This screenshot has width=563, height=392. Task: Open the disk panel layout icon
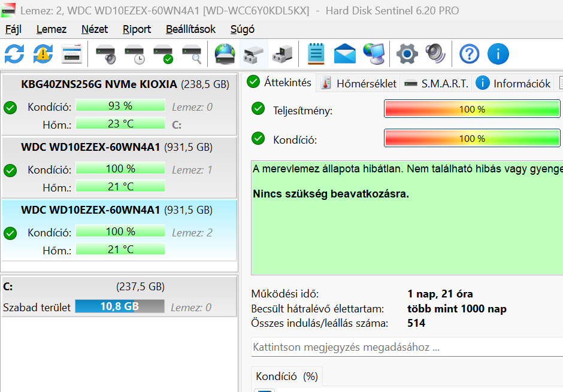72,54
